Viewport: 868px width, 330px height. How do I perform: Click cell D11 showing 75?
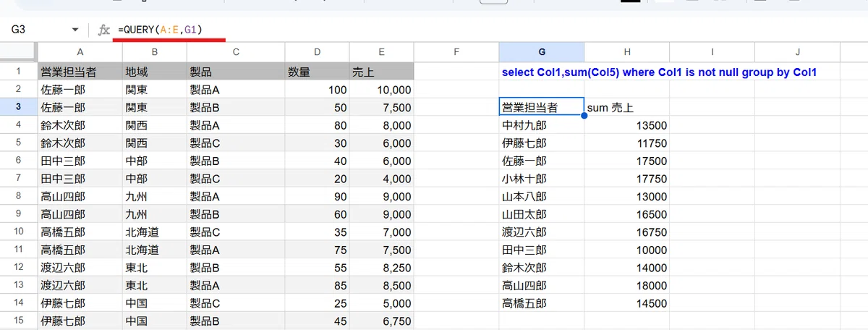(317, 250)
